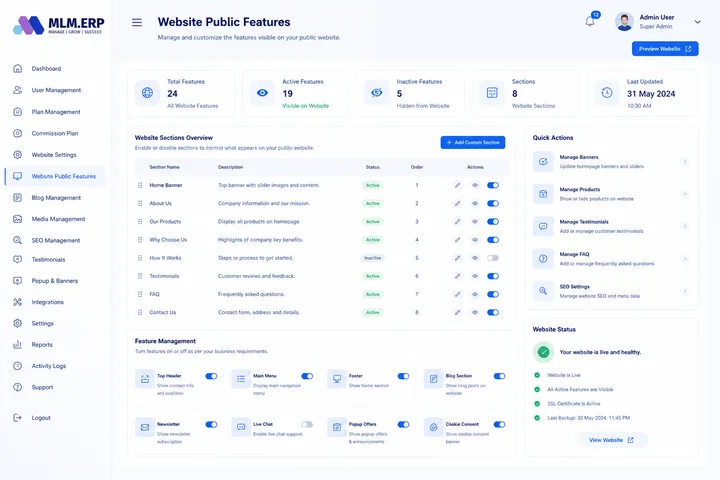Open the notifications bell icon
720x480 pixels.
(590, 22)
